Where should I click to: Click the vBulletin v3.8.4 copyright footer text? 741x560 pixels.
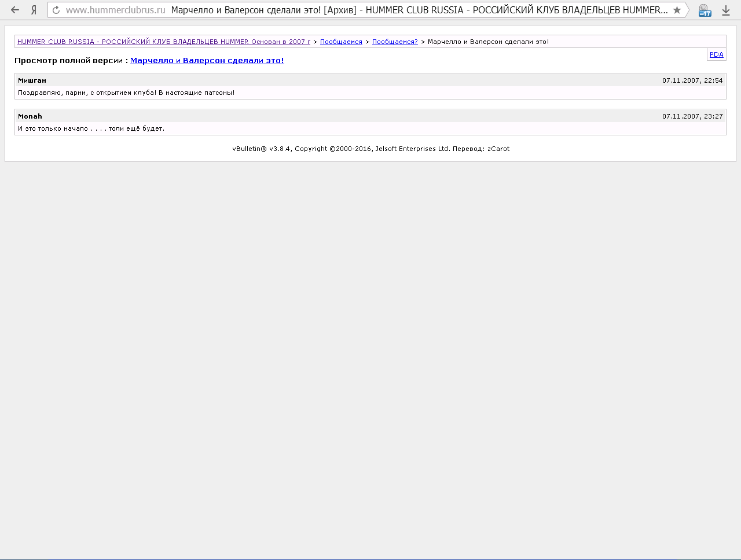(371, 149)
